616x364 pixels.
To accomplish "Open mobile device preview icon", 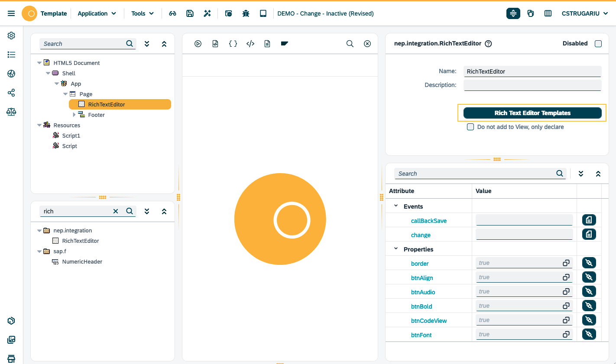I will coord(263,13).
